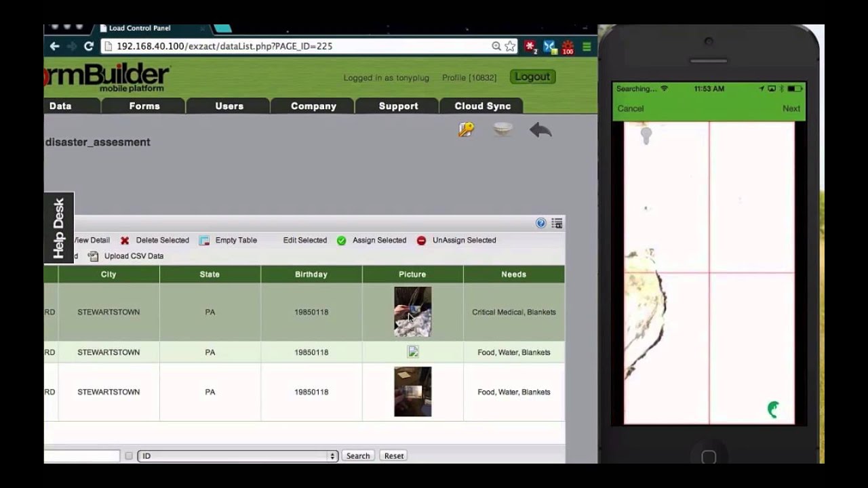Open the Support tab
This screenshot has height=488, width=868.
[x=398, y=106]
